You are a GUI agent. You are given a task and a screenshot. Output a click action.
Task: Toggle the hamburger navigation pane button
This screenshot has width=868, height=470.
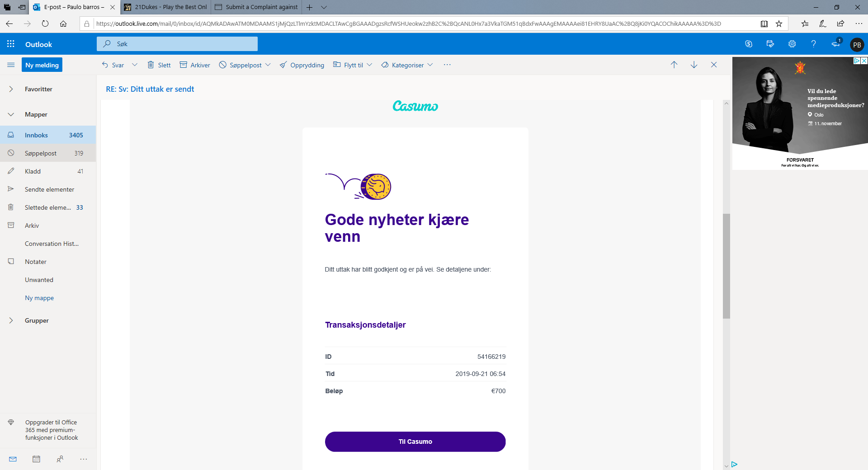11,65
